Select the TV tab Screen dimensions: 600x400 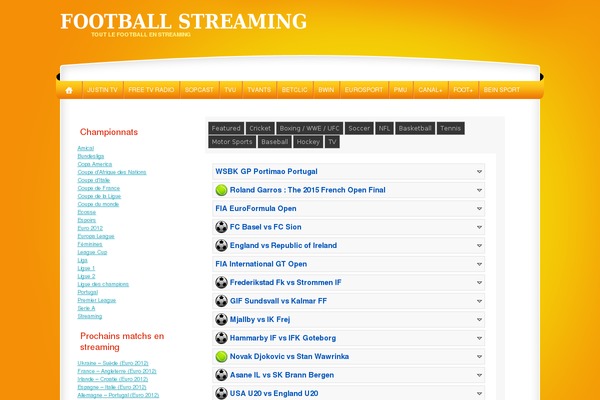(x=332, y=142)
